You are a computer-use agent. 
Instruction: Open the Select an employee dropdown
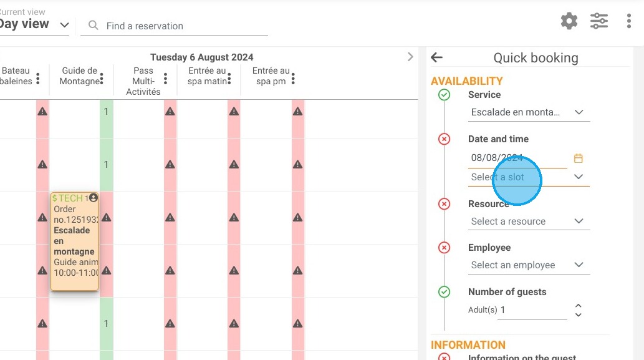pyautogui.click(x=529, y=265)
